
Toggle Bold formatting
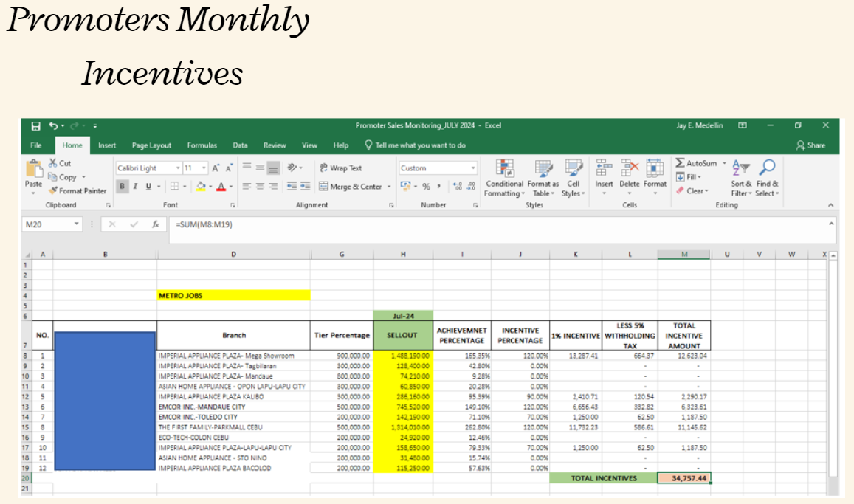click(x=122, y=186)
